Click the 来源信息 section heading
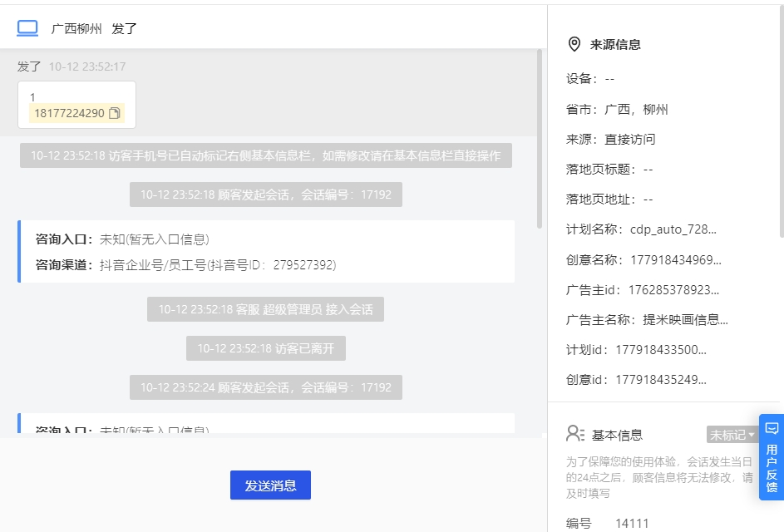784x532 pixels. point(615,45)
